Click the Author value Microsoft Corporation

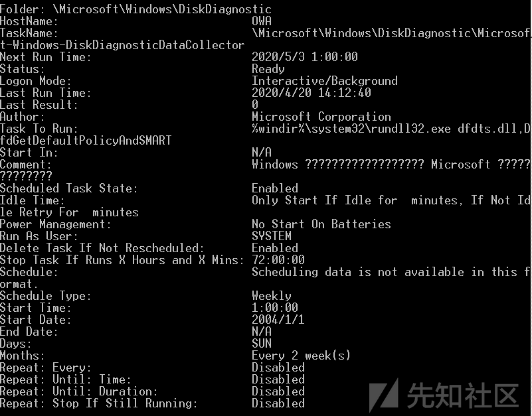[321, 117]
